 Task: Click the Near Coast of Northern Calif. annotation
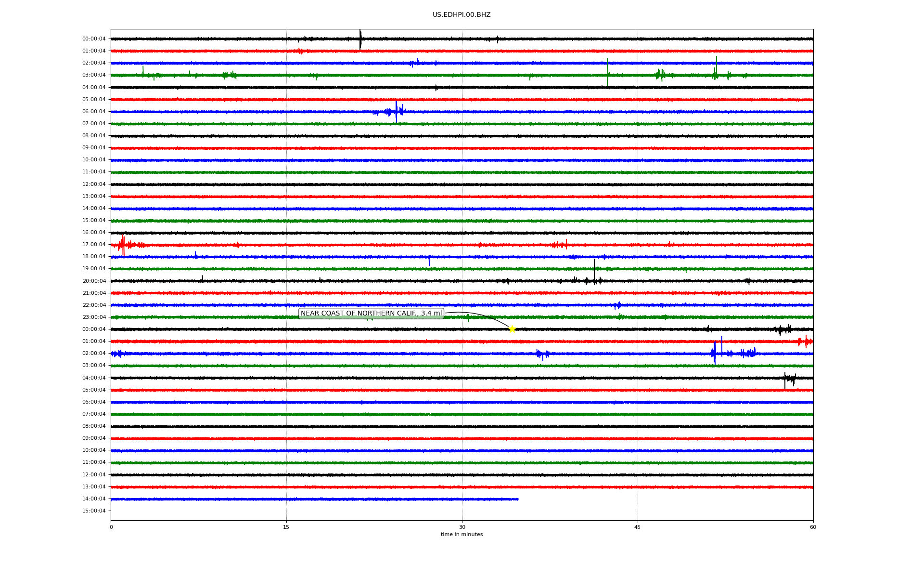(x=371, y=314)
